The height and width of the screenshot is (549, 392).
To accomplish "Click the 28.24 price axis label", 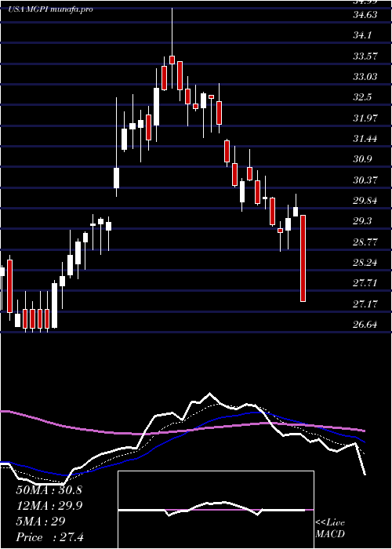I will 365,263.
